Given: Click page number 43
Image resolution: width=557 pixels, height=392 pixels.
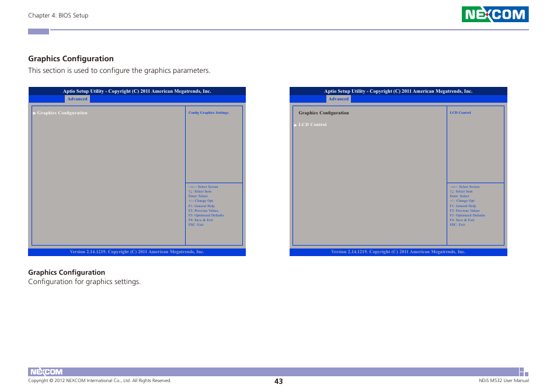Looking at the screenshot, I should [278, 381].
